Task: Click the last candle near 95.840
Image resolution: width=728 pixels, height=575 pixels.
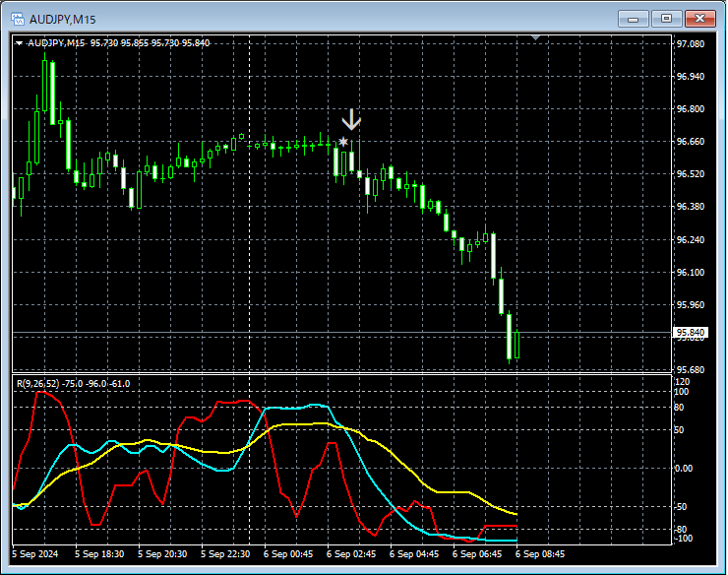Action: [517, 345]
